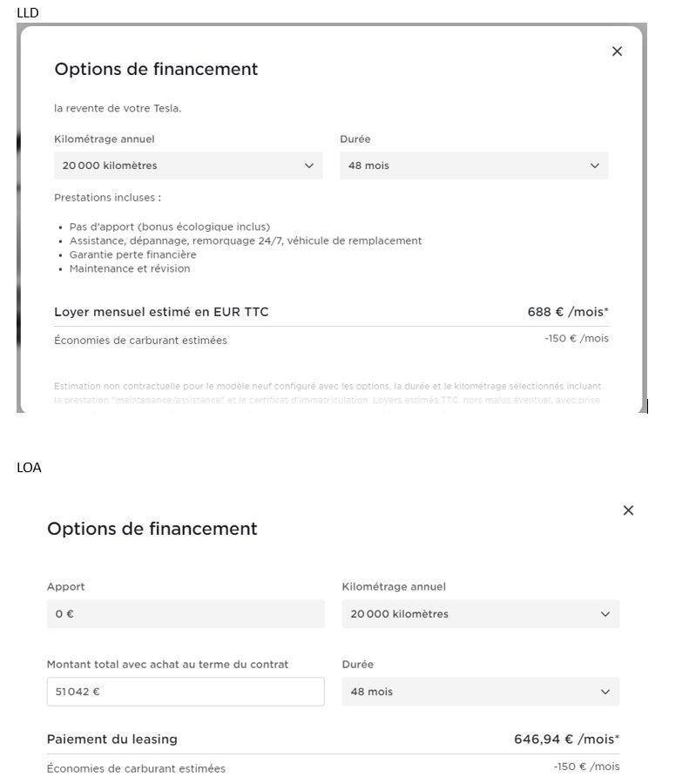Viewport: 689px width, 784px height.
Task: Open the LLD dropdown showing 20 000 kilomètres
Action: click(x=187, y=166)
